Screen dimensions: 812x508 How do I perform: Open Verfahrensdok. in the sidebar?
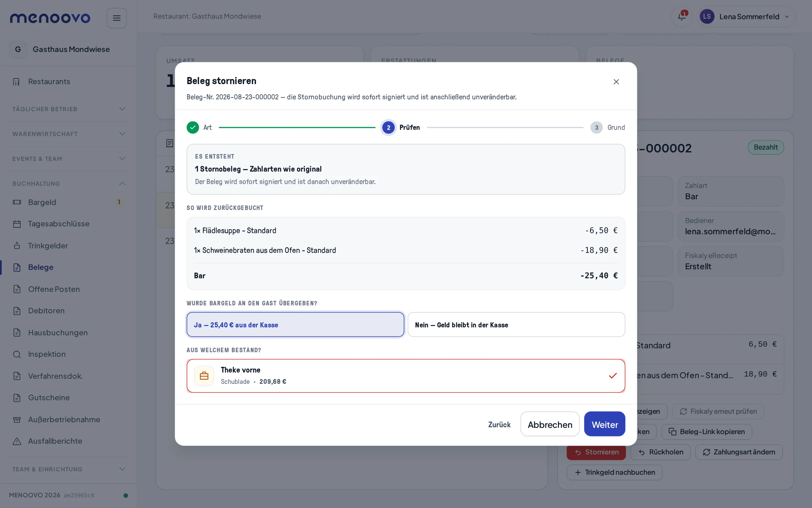tap(68, 376)
